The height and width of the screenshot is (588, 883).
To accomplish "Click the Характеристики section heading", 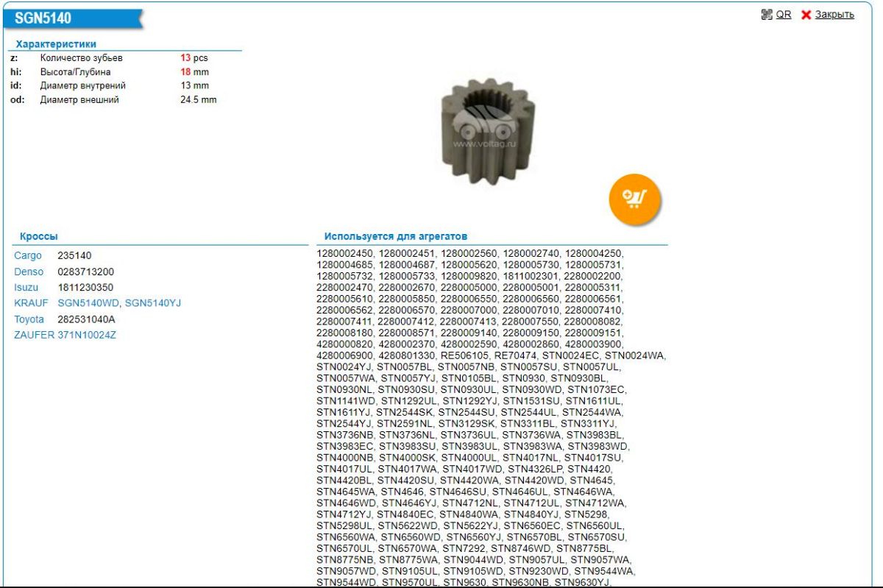I will [56, 44].
